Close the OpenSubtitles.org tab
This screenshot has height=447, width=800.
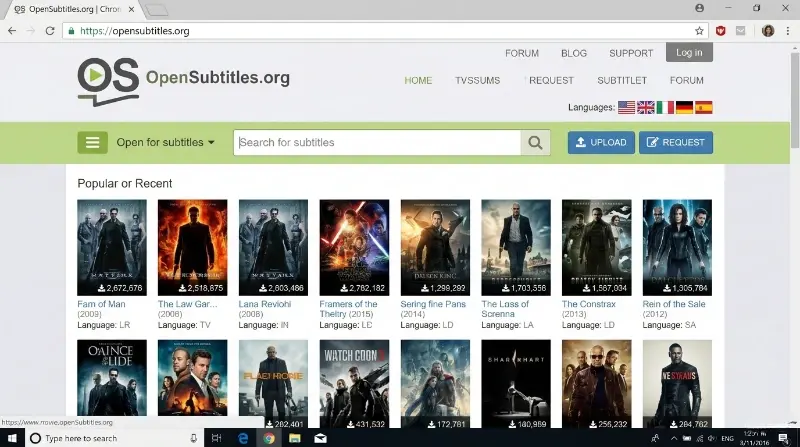tap(131, 9)
